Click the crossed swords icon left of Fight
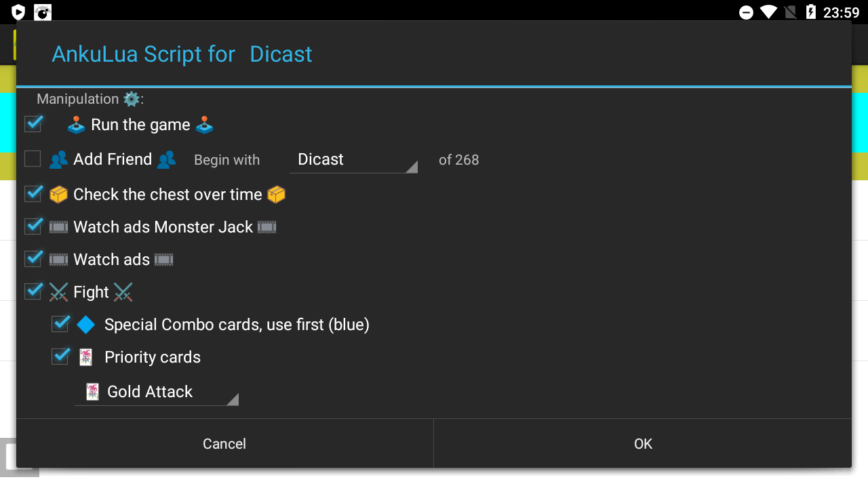This screenshot has width=868, height=488. click(x=59, y=292)
